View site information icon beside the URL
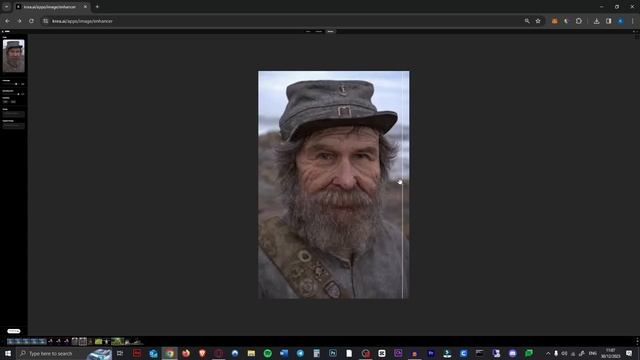 (45, 21)
